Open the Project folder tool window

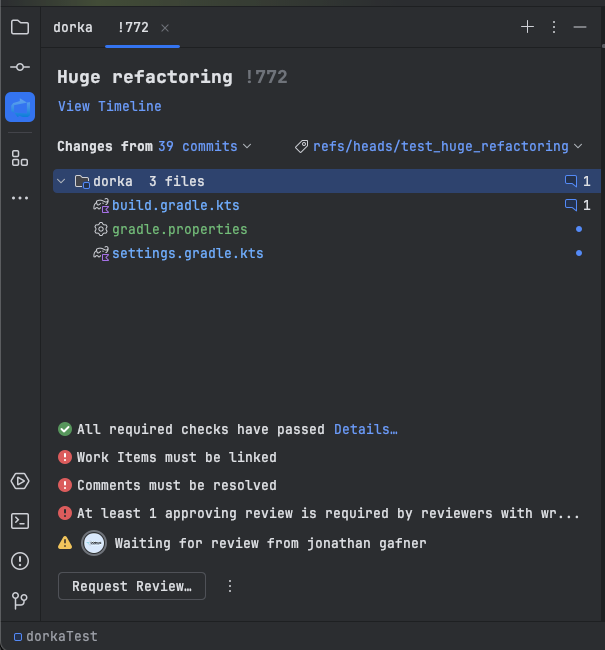(x=20, y=27)
